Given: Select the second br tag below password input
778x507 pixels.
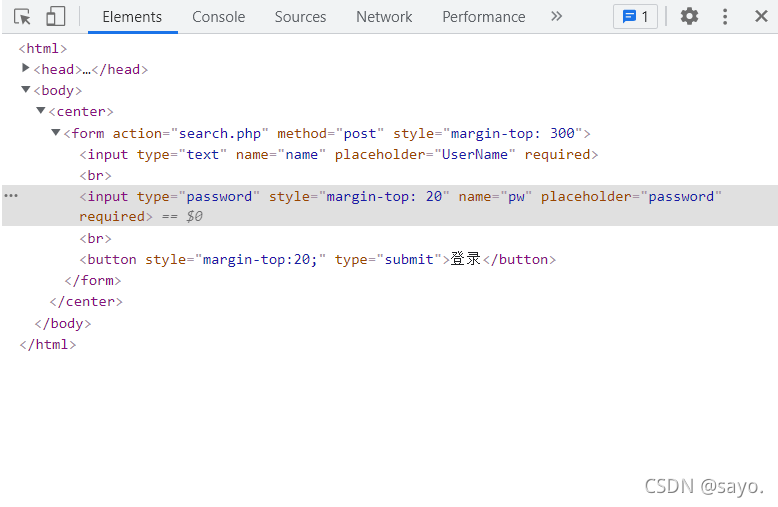Looking at the screenshot, I should pyautogui.click(x=95, y=239).
